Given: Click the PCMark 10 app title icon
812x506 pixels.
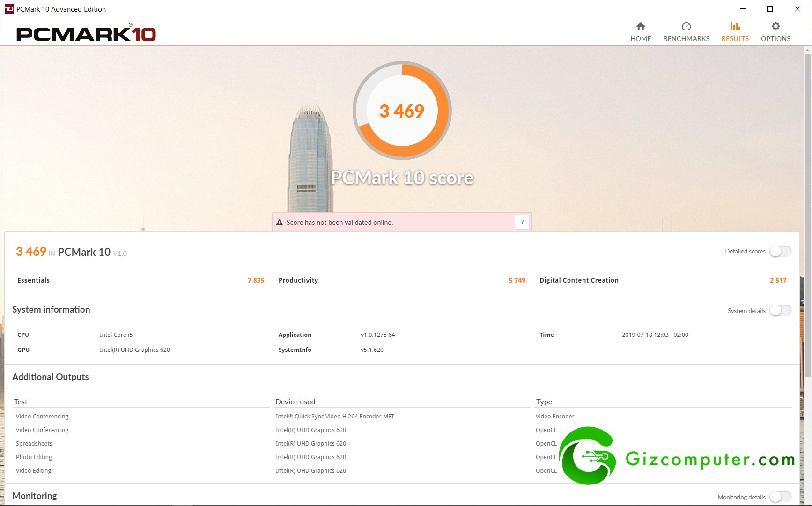Looking at the screenshot, I should pos(9,9).
